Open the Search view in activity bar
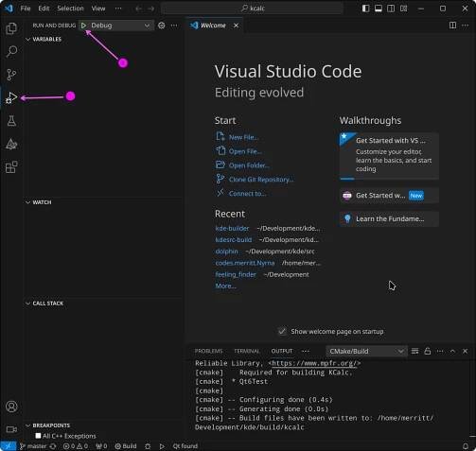The height and width of the screenshot is (451, 476). (x=11, y=51)
